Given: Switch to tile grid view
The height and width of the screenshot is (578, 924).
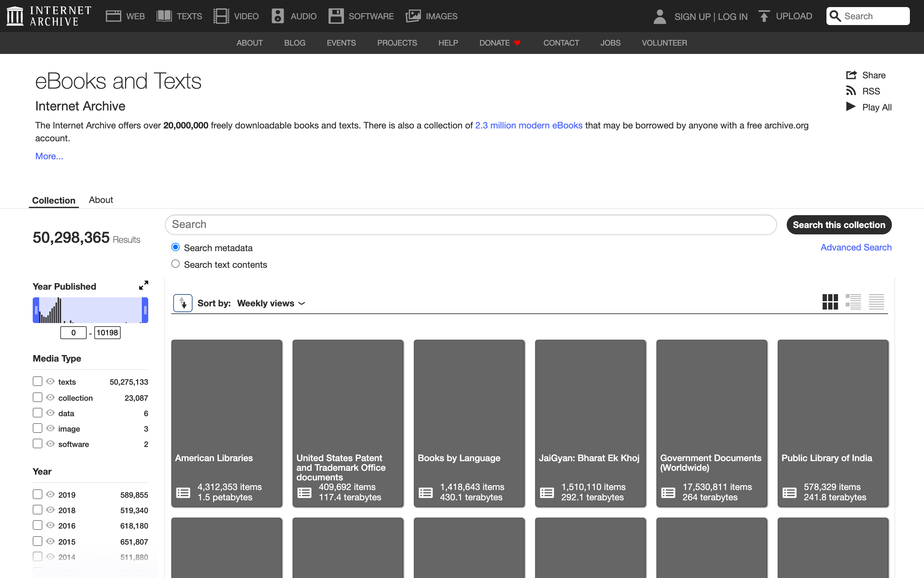Looking at the screenshot, I should pyautogui.click(x=830, y=302).
